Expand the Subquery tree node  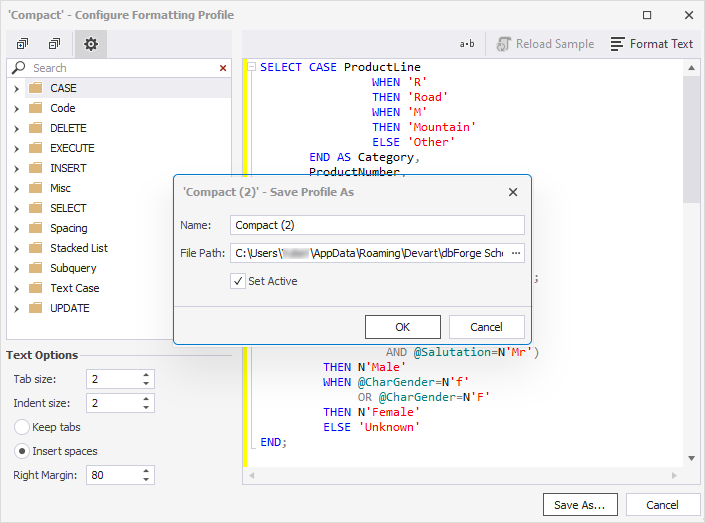[x=17, y=269]
